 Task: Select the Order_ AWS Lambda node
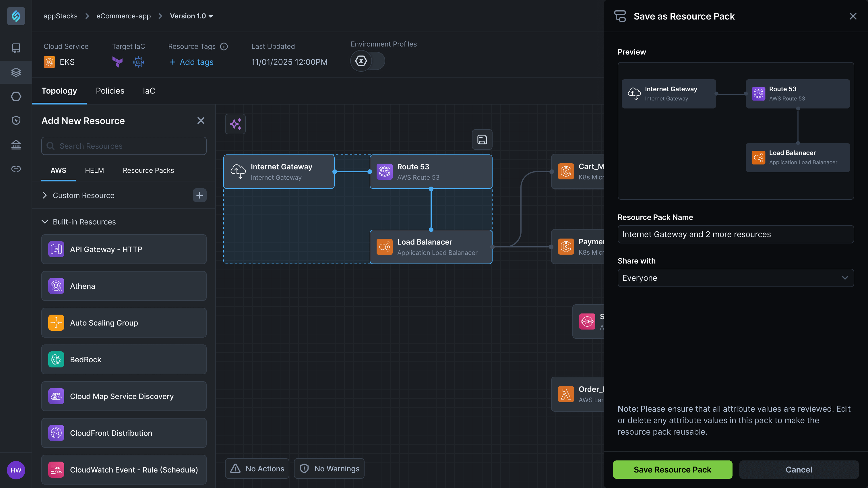pyautogui.click(x=578, y=394)
